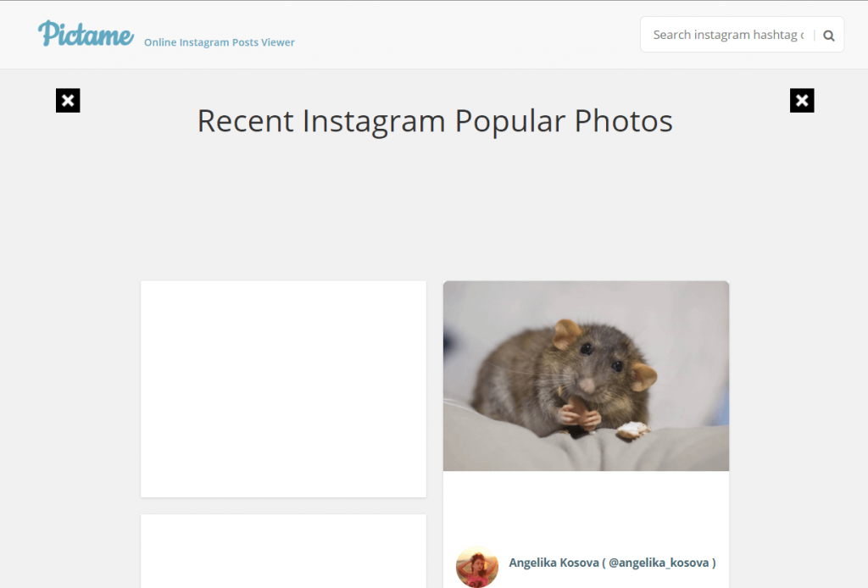
Task: Click empty header bar beside the tagline
Action: click(465, 34)
